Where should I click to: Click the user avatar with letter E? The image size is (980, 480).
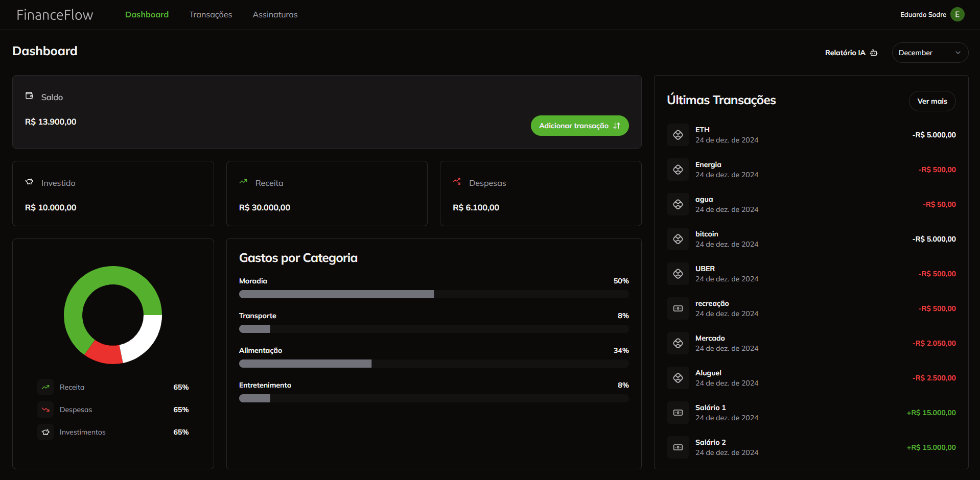pyautogui.click(x=957, y=14)
